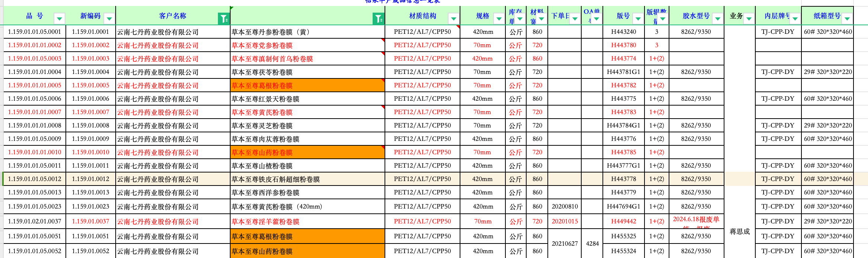Select red cell 1.159.01.01.01.0002
Image resolution: width=868 pixels, height=258 pixels.
click(x=35, y=45)
